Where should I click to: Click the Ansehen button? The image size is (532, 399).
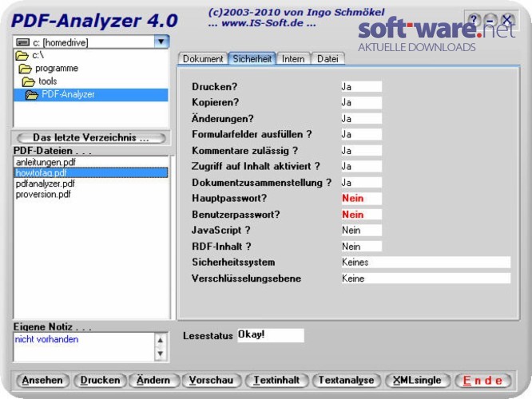[x=42, y=381]
